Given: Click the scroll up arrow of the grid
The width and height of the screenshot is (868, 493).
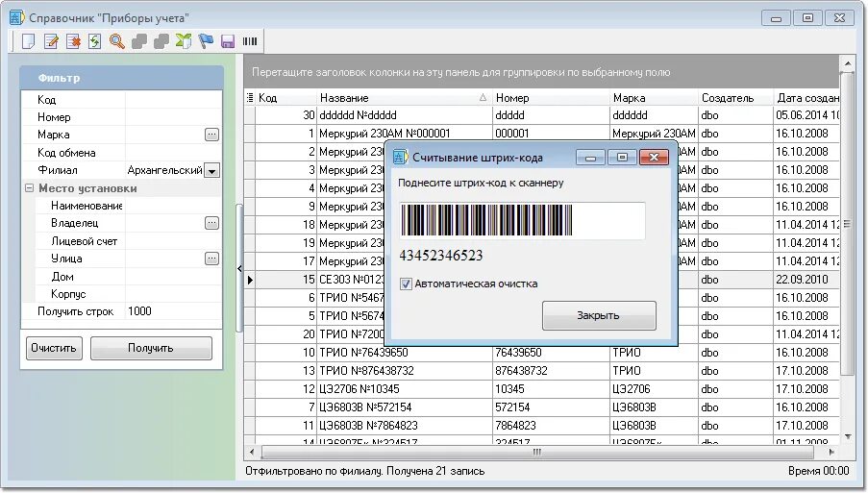Looking at the screenshot, I should click(848, 63).
